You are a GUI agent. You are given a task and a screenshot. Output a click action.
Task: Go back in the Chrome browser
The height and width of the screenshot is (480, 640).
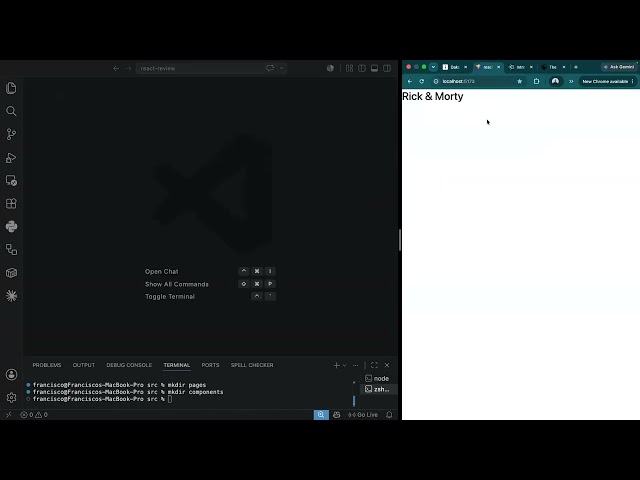tap(410, 81)
